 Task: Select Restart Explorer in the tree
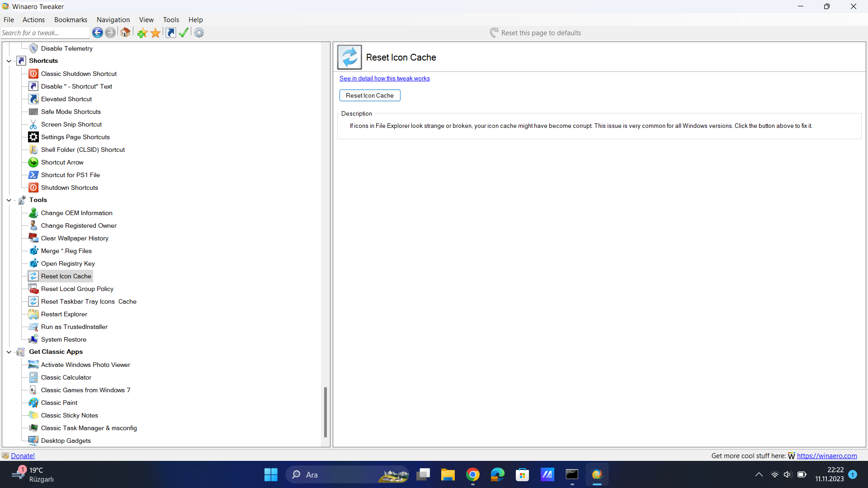click(x=64, y=314)
